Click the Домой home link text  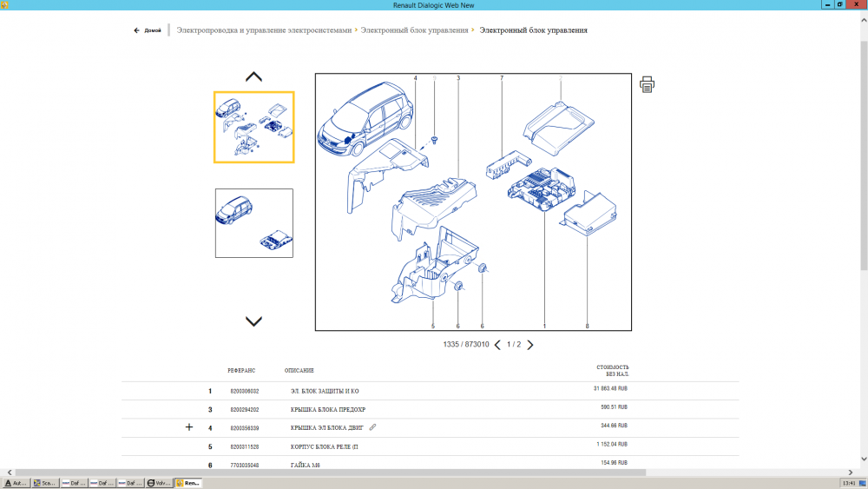[x=153, y=30]
